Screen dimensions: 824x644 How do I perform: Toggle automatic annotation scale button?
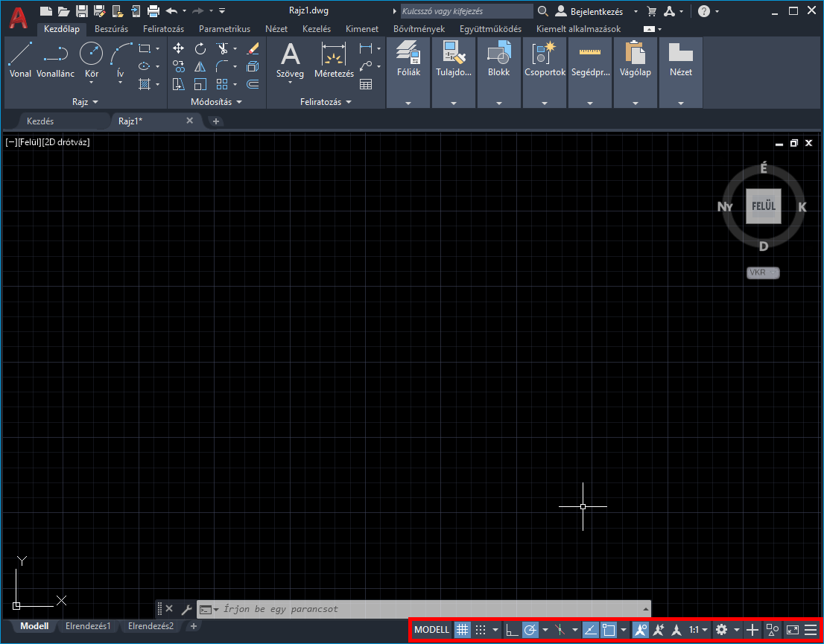tap(658, 629)
